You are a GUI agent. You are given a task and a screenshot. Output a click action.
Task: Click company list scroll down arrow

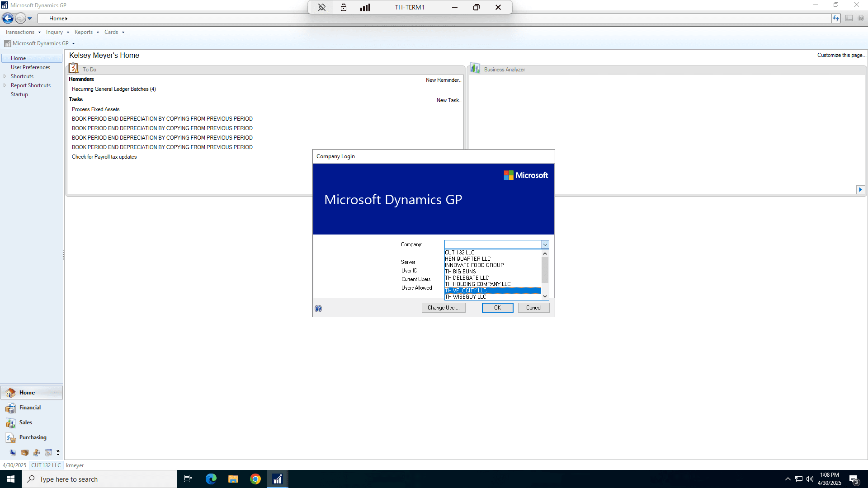coord(545,296)
